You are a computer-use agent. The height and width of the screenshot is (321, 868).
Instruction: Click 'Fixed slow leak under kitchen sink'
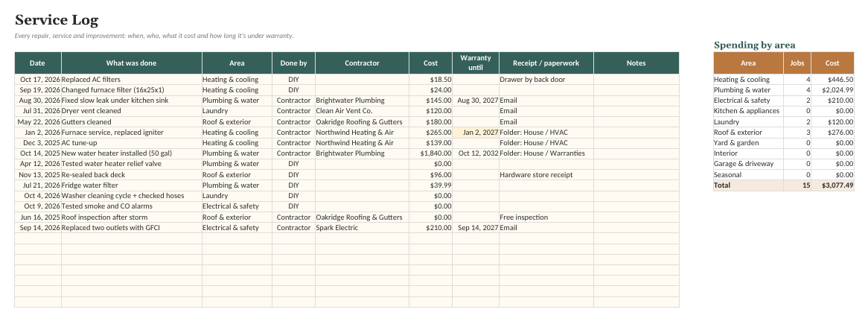[131, 101]
